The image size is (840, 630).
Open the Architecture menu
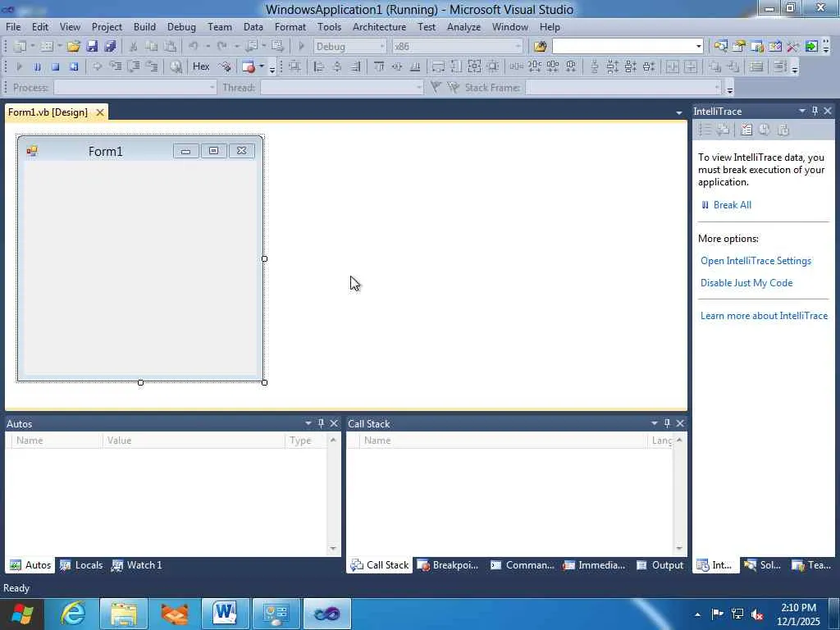click(379, 27)
